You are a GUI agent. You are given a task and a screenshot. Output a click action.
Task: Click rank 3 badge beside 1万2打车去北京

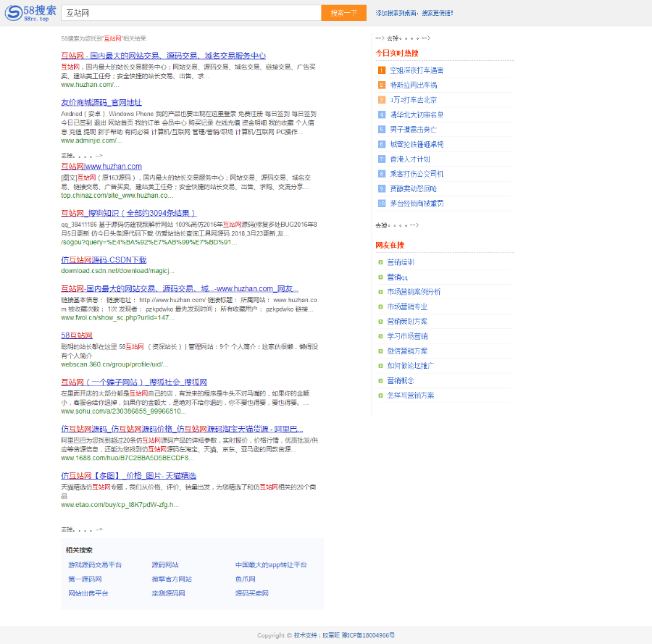[x=381, y=100]
